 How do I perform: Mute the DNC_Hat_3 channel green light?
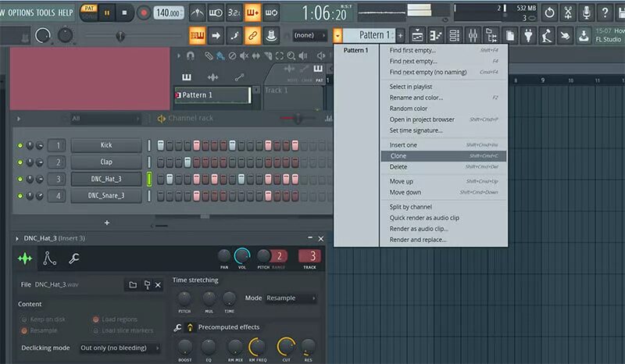pos(20,180)
